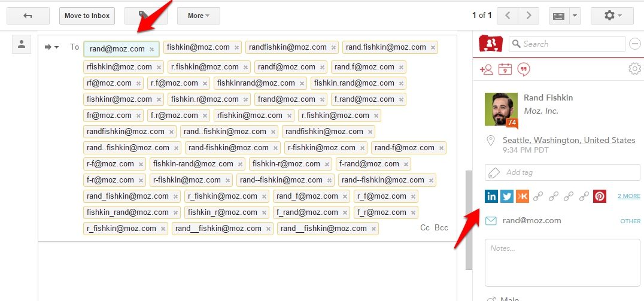Click the red contacts logo in sidebar
This screenshot has width=644, height=301.
(491, 44)
